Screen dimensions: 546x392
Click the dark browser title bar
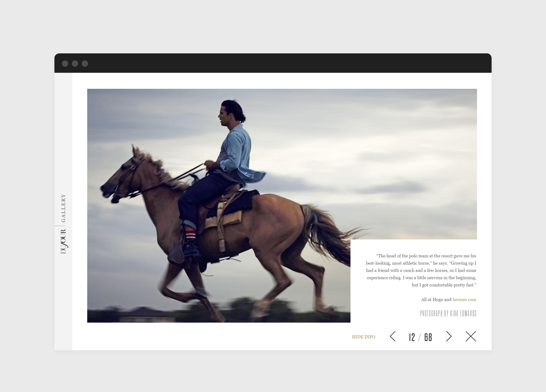coord(273,63)
